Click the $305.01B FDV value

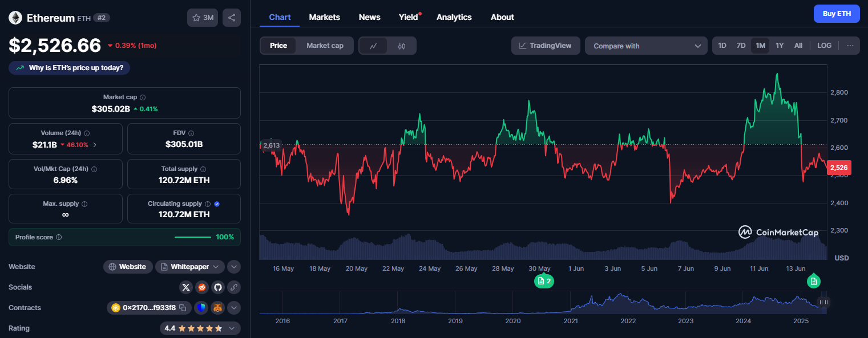pyautogui.click(x=184, y=144)
